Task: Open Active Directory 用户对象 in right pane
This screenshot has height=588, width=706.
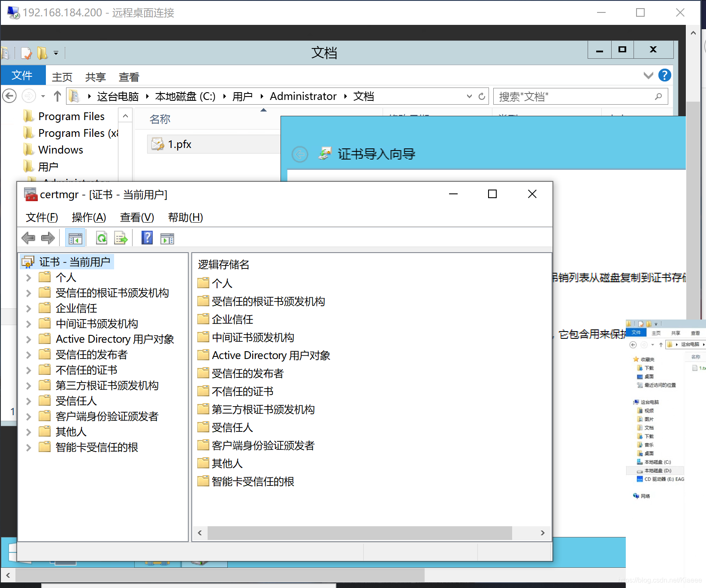Action: coord(264,356)
